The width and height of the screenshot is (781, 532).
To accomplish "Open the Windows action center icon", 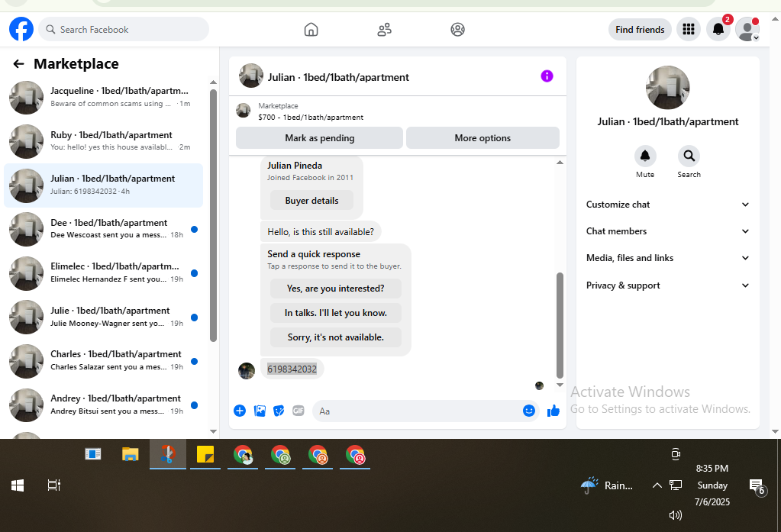I will pos(757,486).
